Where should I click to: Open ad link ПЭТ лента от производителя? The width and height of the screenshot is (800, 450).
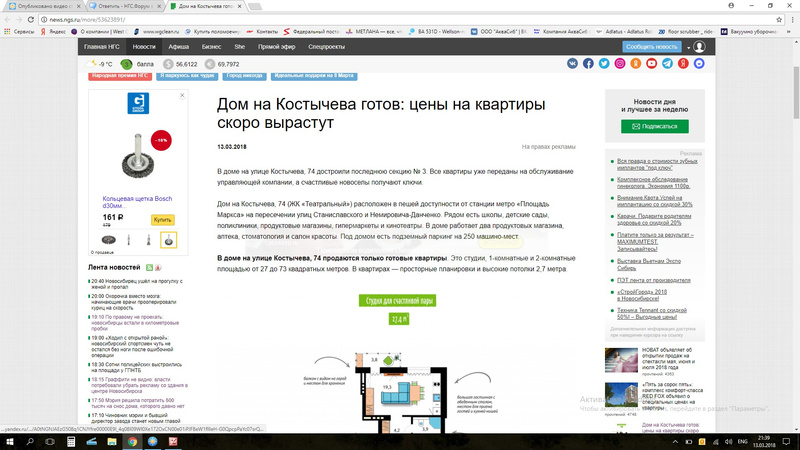click(x=654, y=280)
